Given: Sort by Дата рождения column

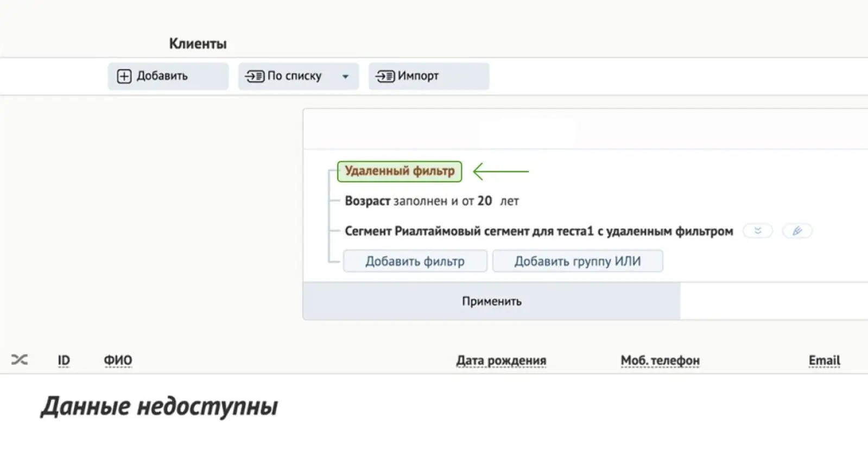Looking at the screenshot, I should (501, 361).
